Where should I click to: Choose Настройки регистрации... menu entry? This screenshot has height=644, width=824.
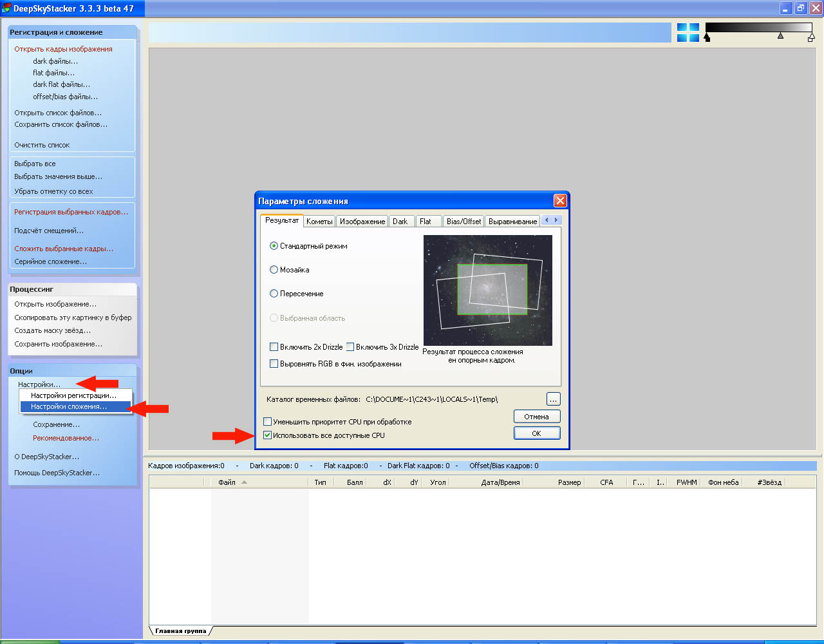[x=73, y=395]
